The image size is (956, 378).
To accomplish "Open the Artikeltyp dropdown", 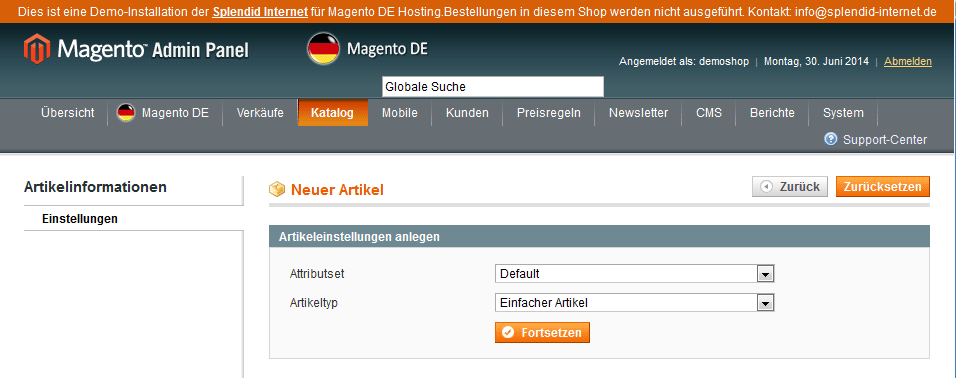I will 635,302.
